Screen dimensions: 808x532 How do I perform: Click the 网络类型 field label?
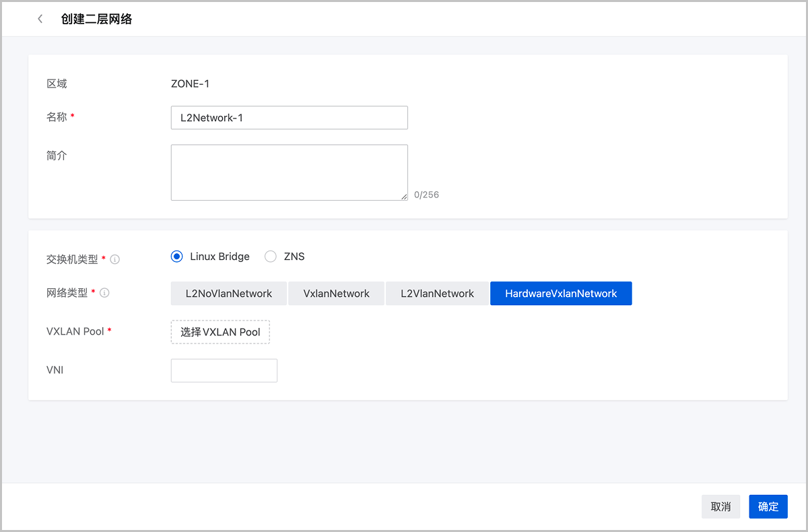[67, 293]
